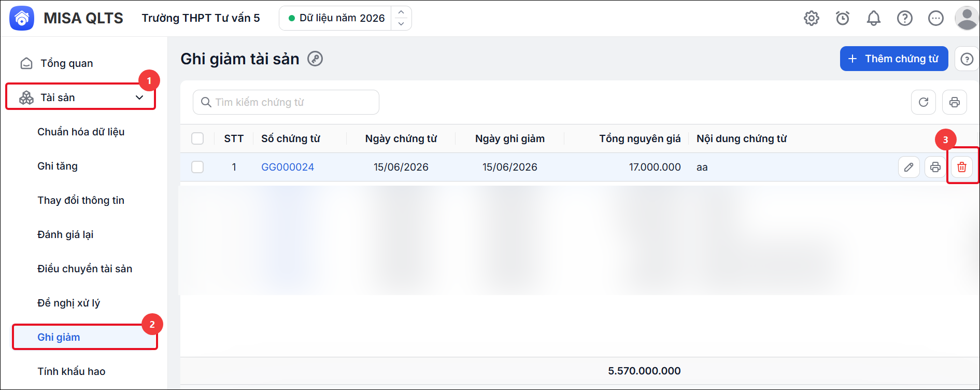Increase the data year with up arrow
The height and width of the screenshot is (390, 980).
tap(401, 12)
